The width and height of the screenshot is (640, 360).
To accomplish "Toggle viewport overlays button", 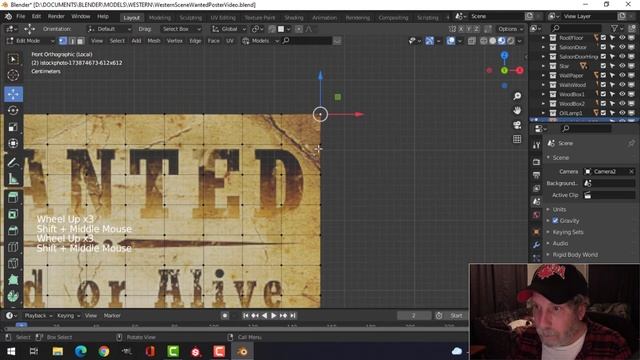I will 451,41.
